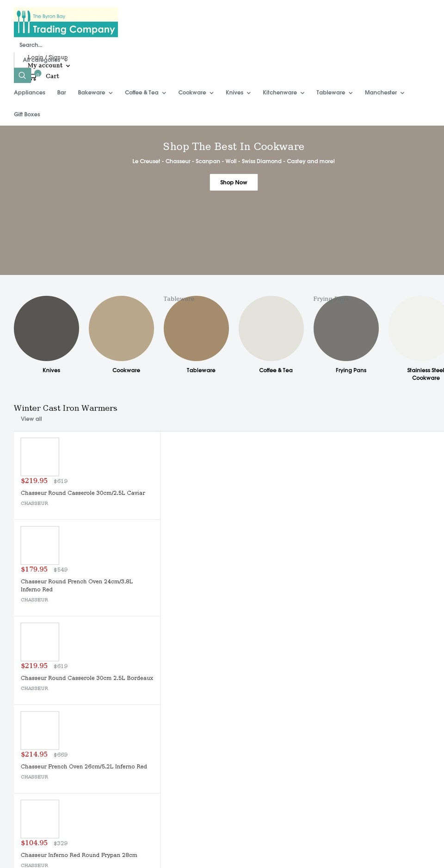Click the $669 original price
Viewport: 444px width, 868px height.
coord(61,755)
